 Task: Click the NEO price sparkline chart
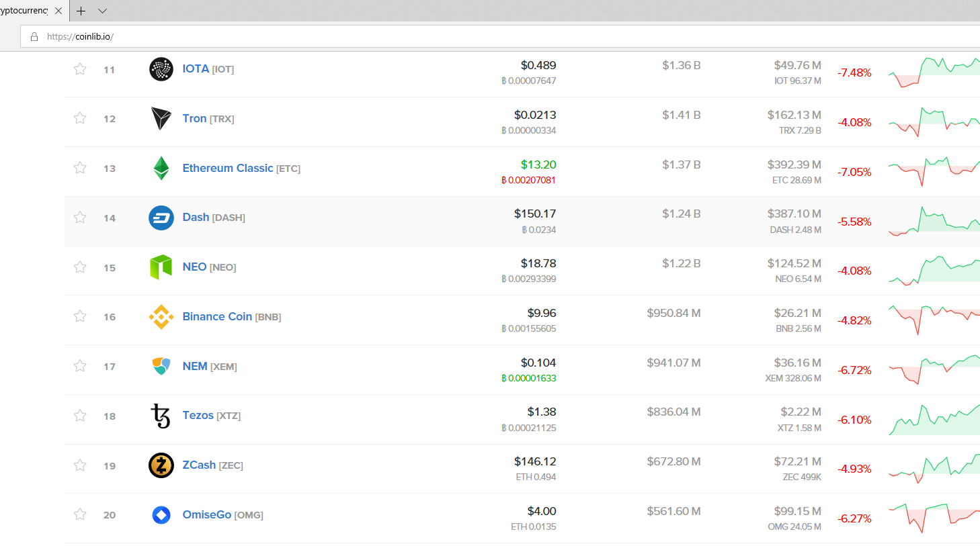click(934, 270)
